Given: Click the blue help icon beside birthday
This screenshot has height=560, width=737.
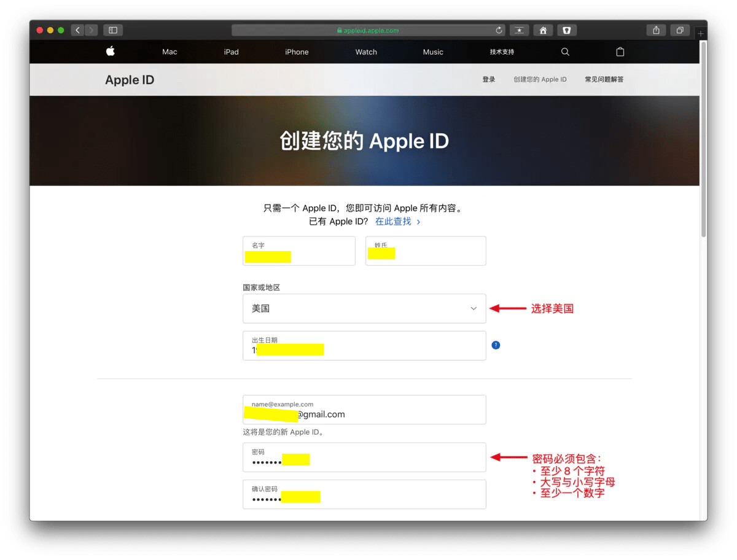Looking at the screenshot, I should pyautogui.click(x=496, y=345).
